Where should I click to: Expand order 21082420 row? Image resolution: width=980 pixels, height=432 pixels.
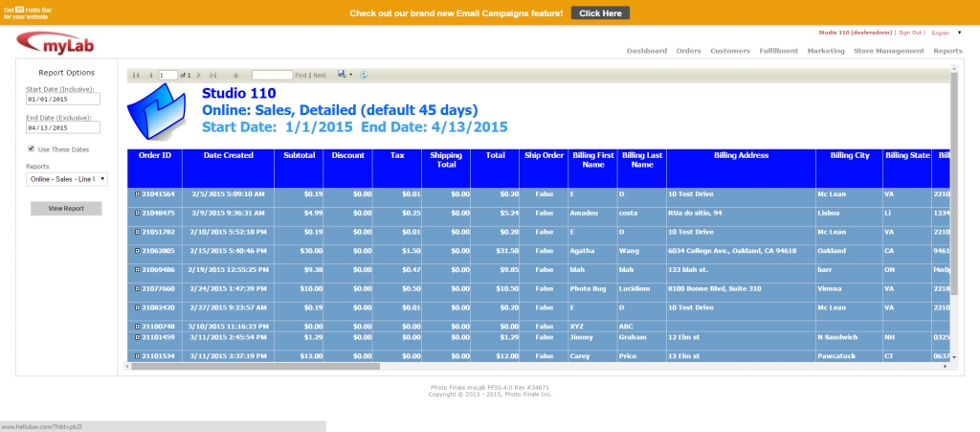point(138,307)
